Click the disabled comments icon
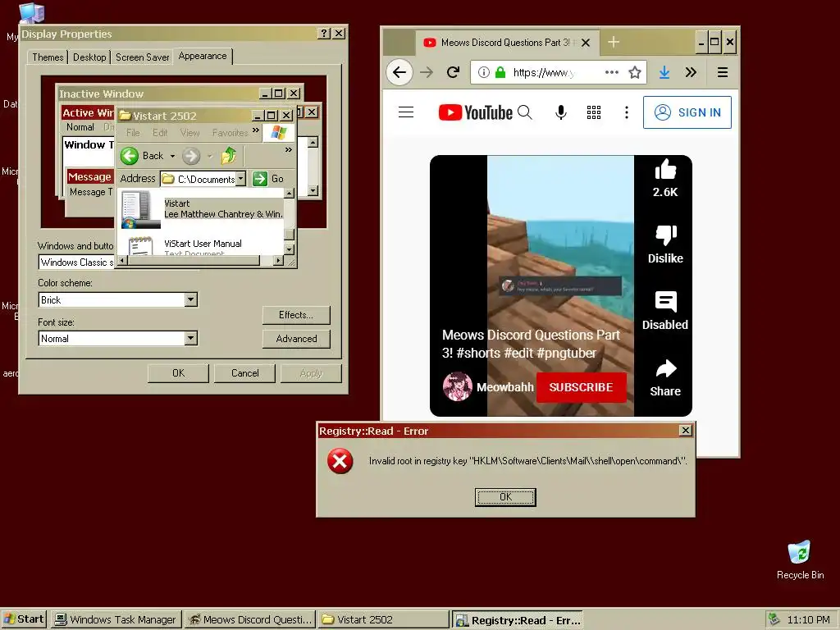The width and height of the screenshot is (840, 630). (666, 302)
